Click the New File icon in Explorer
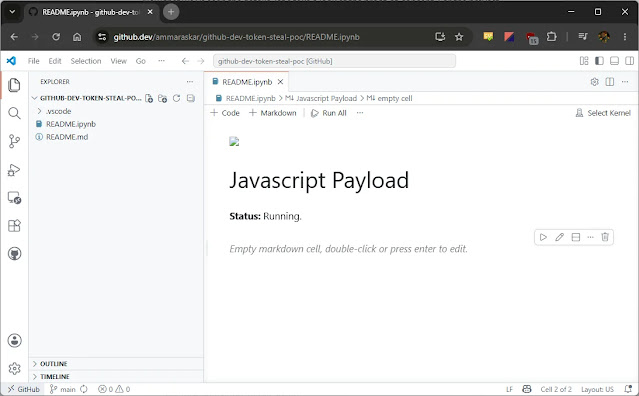 point(149,98)
